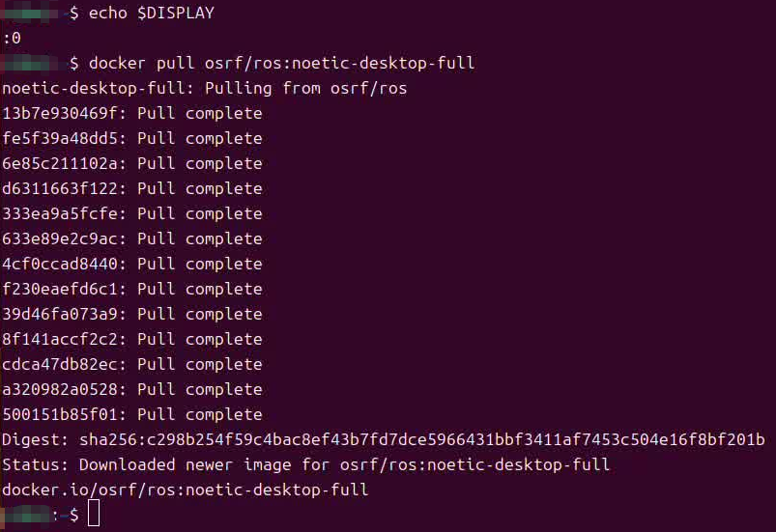Viewport: 776px width, 532px height.
Task: Click layer ID 13b7e930469f
Action: tap(60, 113)
